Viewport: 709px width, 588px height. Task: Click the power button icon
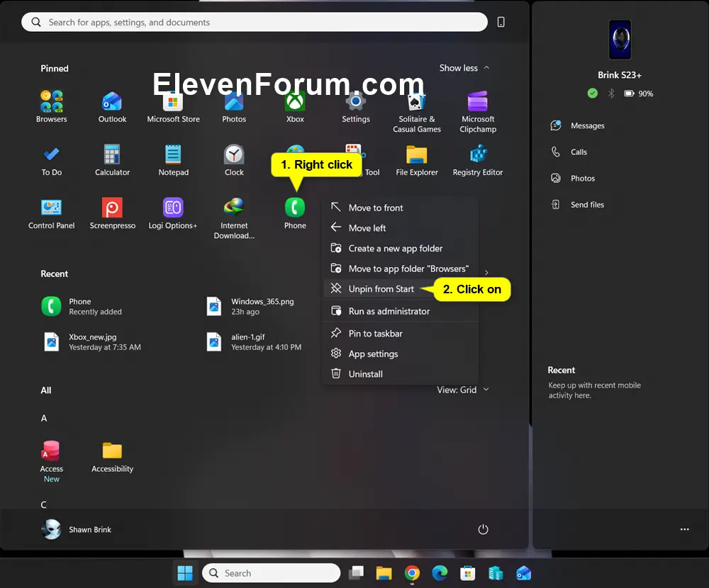(483, 529)
